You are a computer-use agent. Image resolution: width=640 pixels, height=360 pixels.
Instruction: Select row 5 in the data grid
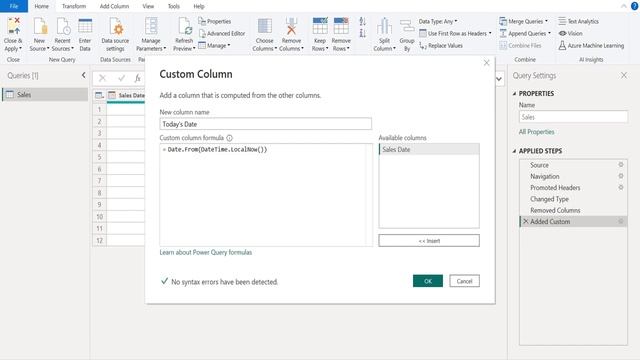[99, 157]
